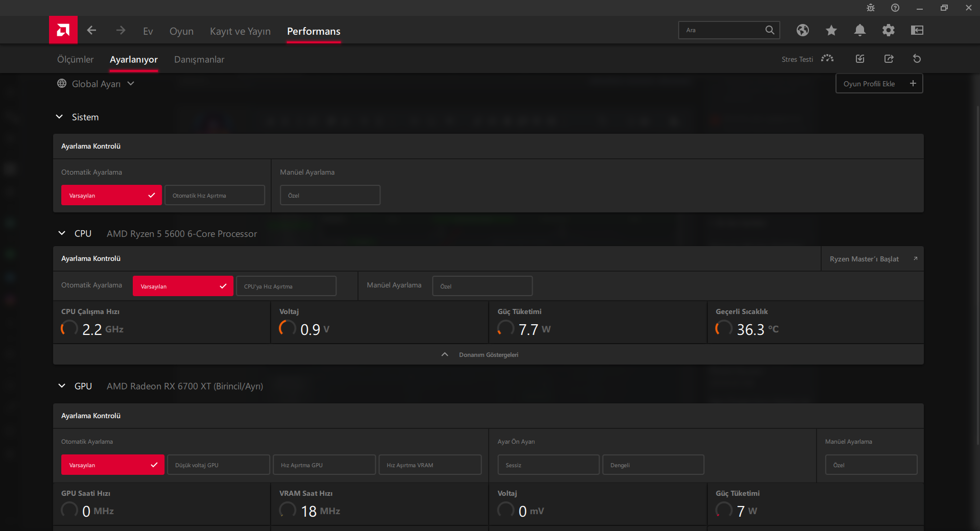Select the Sessiz tuning preset

click(548, 465)
